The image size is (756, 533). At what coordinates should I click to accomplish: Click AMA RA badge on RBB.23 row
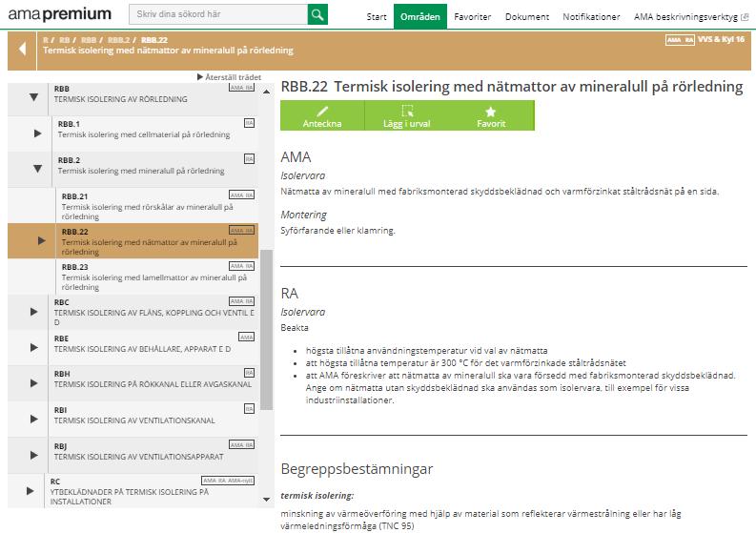pyautogui.click(x=241, y=266)
